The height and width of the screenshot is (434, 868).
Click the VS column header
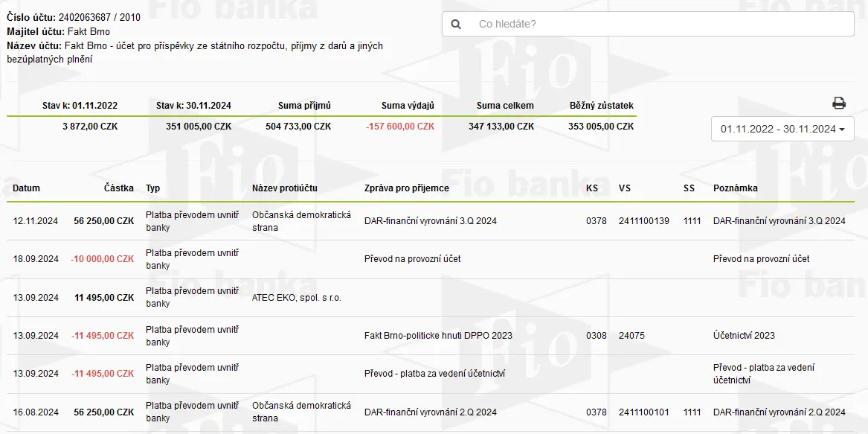coord(625,188)
